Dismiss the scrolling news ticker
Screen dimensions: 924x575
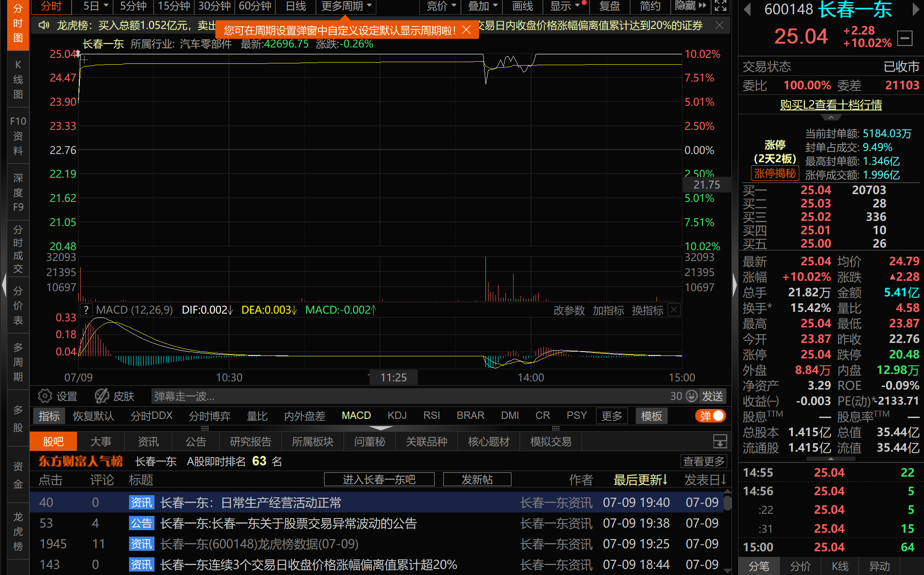click(x=719, y=25)
